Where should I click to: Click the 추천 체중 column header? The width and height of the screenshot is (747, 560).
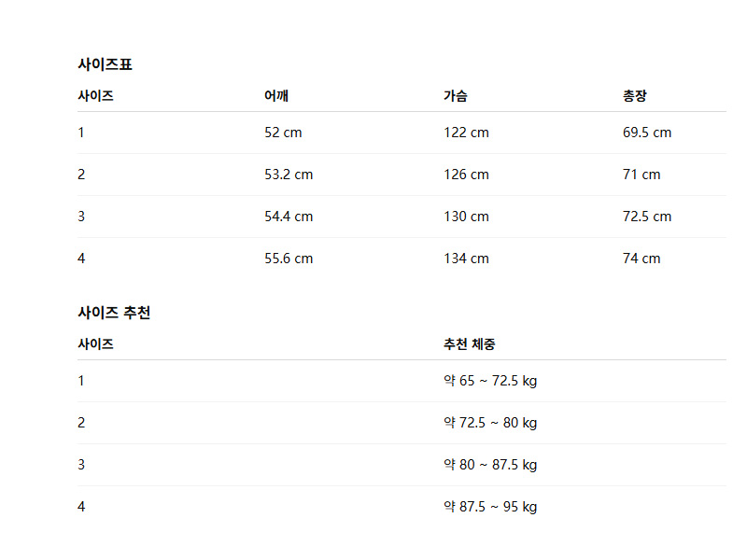click(x=470, y=343)
